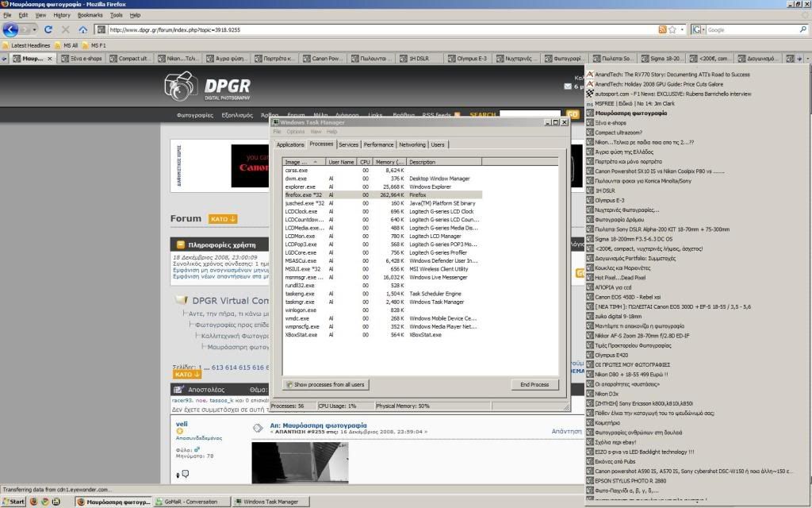The width and height of the screenshot is (812, 508).
Task: Open the Services tab in Task Manager
Action: click(x=349, y=144)
